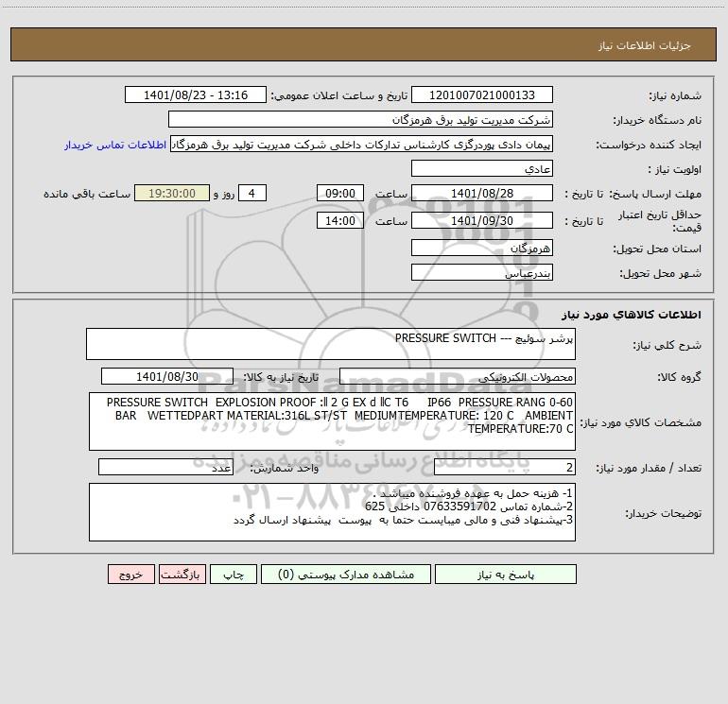Click the need date field 1401/08/30
Image resolution: width=728 pixels, height=704 pixels.
click(167, 376)
